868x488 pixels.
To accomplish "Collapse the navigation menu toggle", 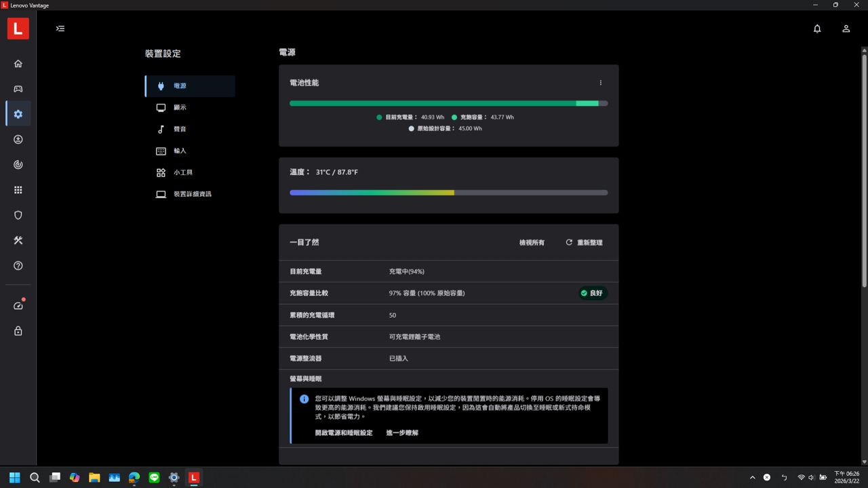I will (60, 29).
